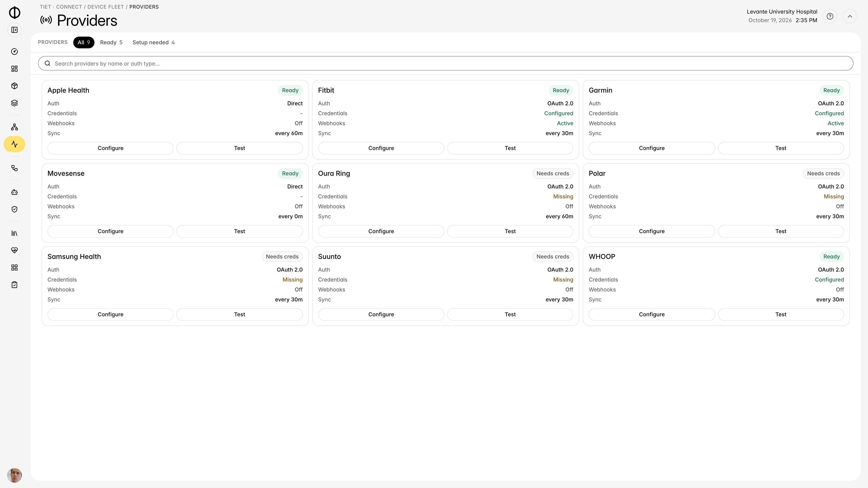Select the highlighted activity pulse icon
Viewport: 868px width, 488px height.
pos(14,144)
